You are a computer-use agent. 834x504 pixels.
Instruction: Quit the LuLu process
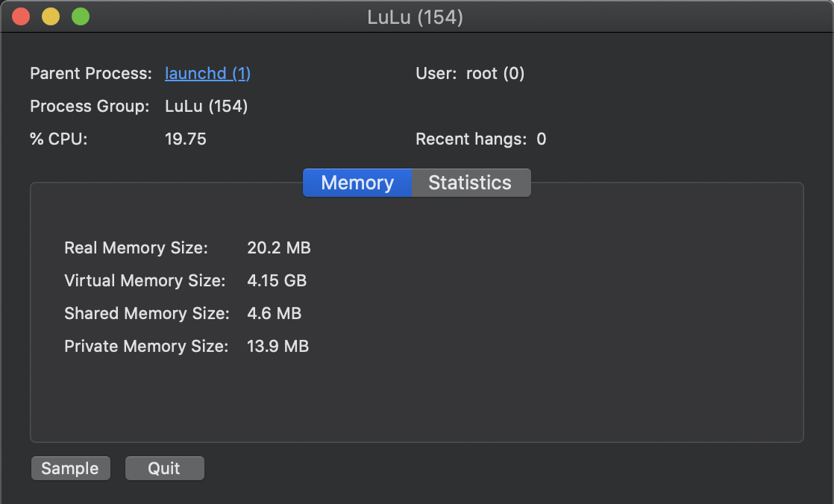pyautogui.click(x=164, y=468)
